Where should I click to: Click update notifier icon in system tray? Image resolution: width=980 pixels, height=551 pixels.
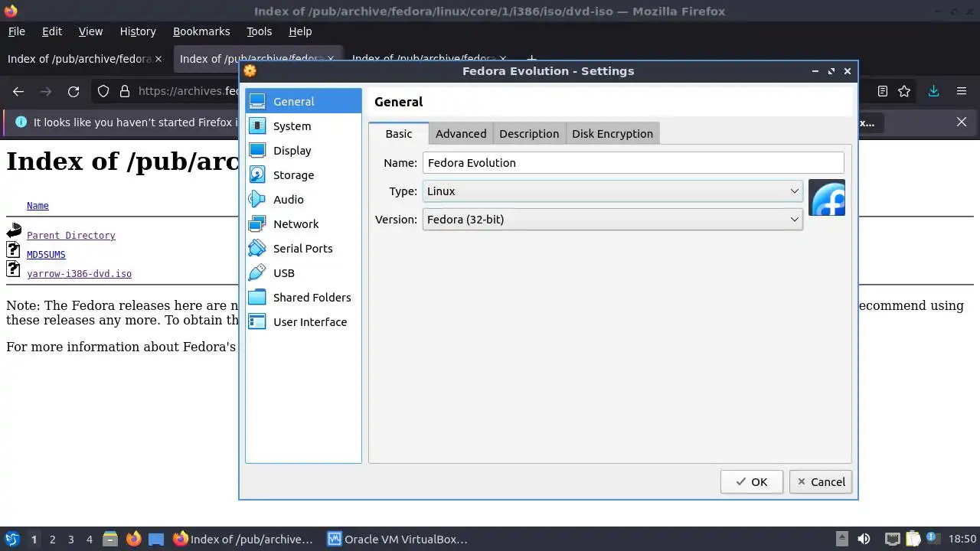[x=933, y=539]
